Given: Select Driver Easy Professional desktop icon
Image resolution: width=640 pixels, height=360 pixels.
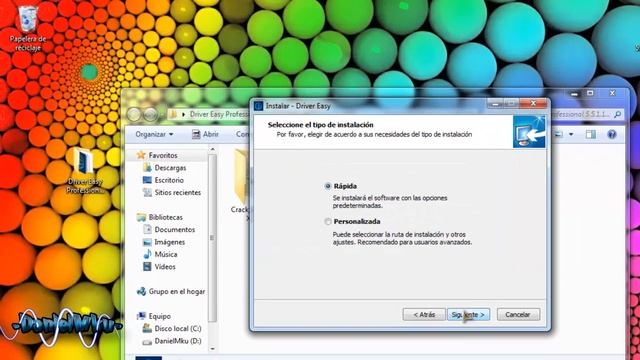Looking at the screenshot, I should (x=84, y=171).
